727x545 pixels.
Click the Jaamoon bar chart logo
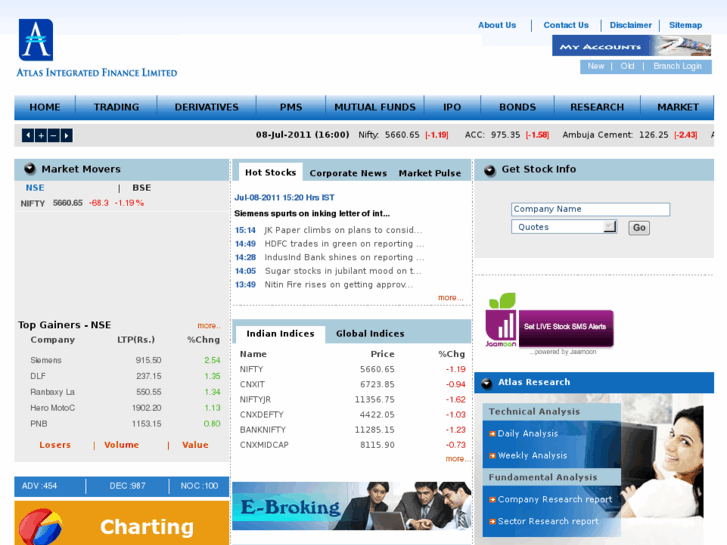502,320
